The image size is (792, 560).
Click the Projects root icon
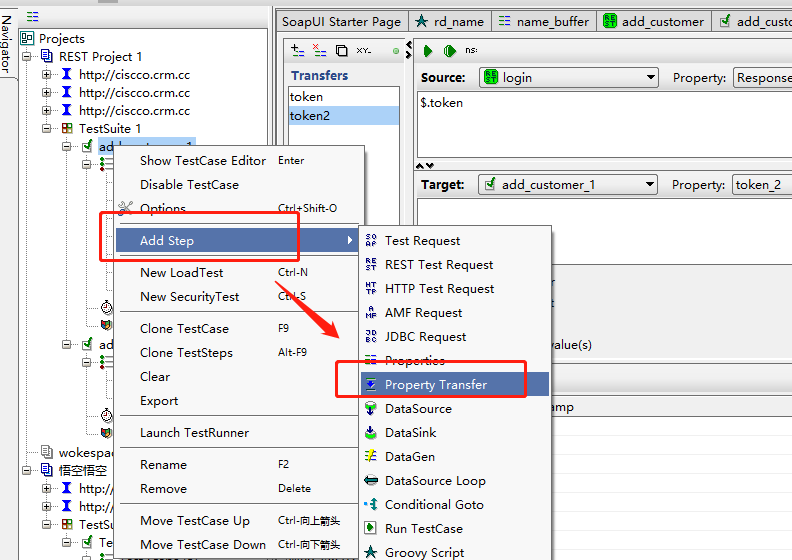[27, 38]
